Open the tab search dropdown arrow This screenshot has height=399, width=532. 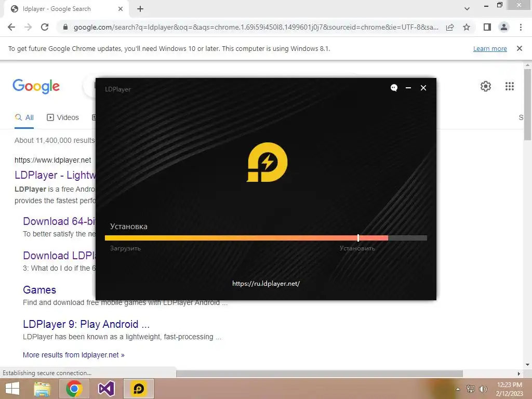[x=467, y=9]
